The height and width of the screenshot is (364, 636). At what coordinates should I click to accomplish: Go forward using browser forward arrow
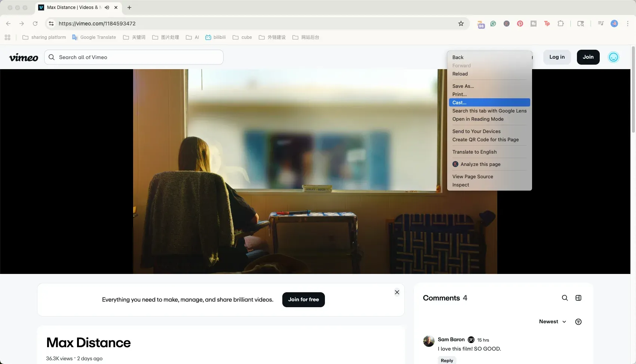click(22, 24)
